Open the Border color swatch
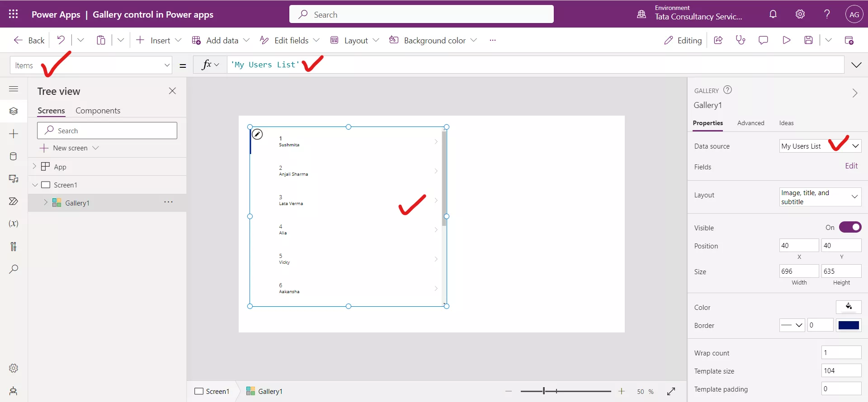The width and height of the screenshot is (868, 402). click(x=849, y=325)
